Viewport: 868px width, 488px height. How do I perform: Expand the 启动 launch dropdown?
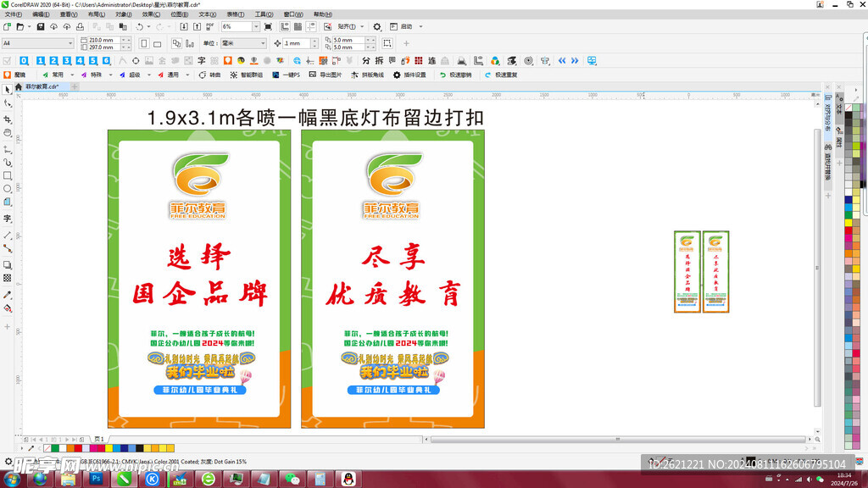point(420,26)
